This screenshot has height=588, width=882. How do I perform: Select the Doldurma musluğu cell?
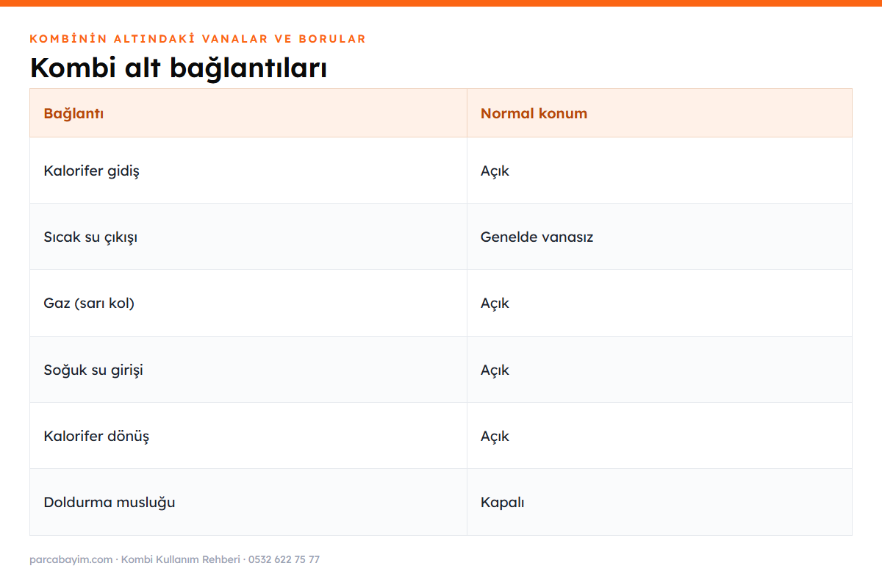248,502
